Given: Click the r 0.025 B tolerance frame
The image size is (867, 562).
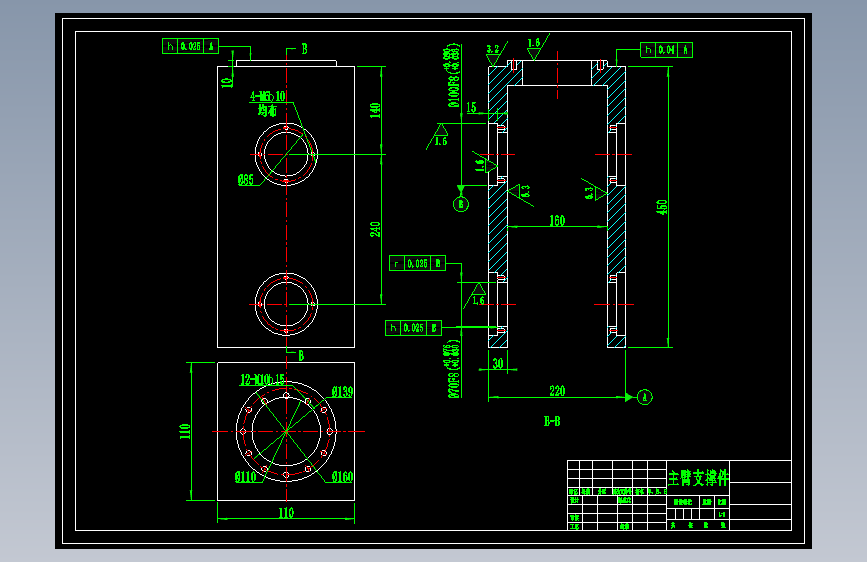Looking at the screenshot, I should tap(417, 263).
